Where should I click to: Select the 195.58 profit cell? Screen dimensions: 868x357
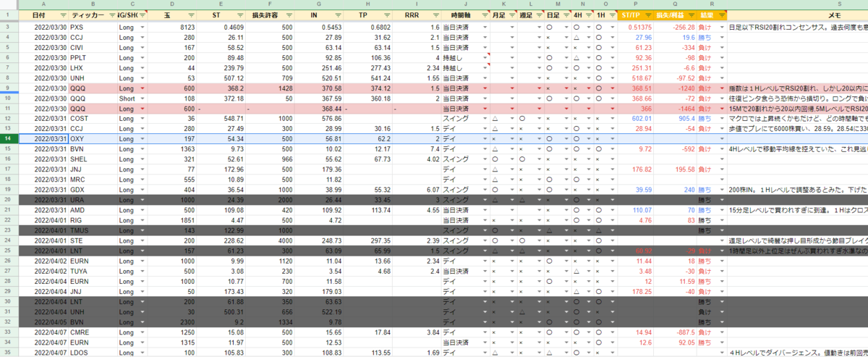pyautogui.click(x=676, y=169)
